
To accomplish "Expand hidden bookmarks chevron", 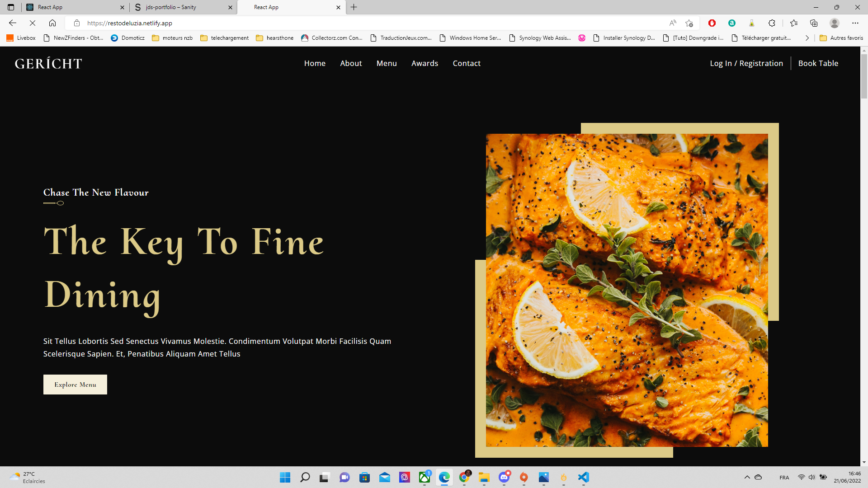I will 807,38.
